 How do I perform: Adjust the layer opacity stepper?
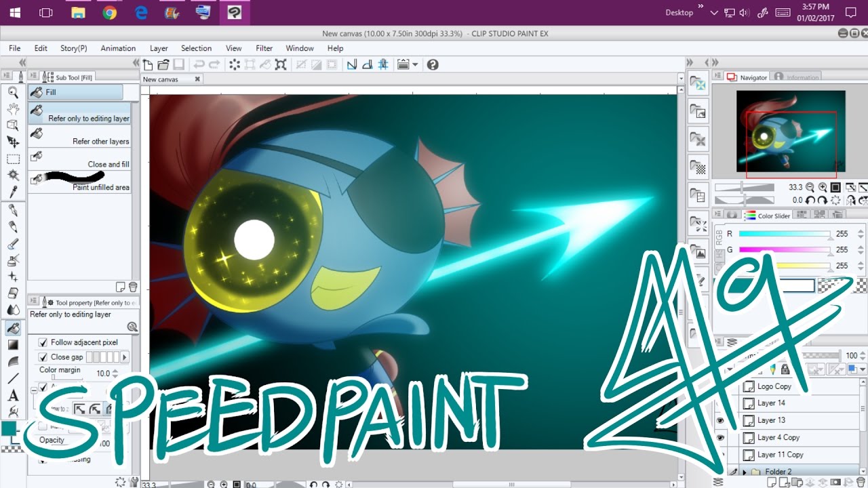[863, 355]
